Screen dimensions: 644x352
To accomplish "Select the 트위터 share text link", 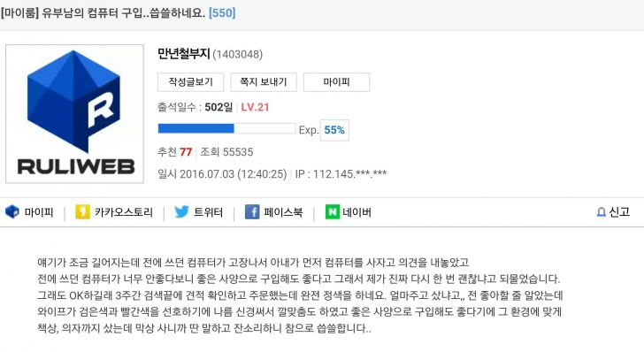I will point(208,212).
